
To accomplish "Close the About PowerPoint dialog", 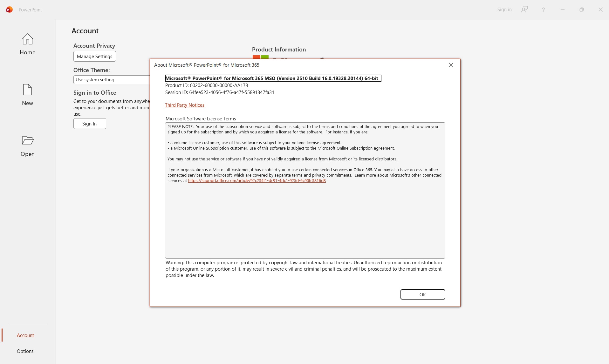I will (x=451, y=65).
